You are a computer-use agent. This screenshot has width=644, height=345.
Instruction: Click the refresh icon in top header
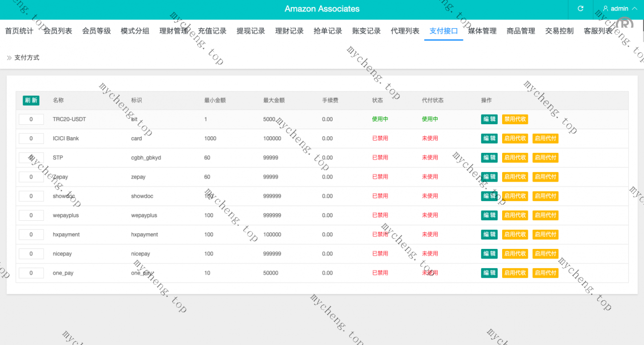(581, 9)
